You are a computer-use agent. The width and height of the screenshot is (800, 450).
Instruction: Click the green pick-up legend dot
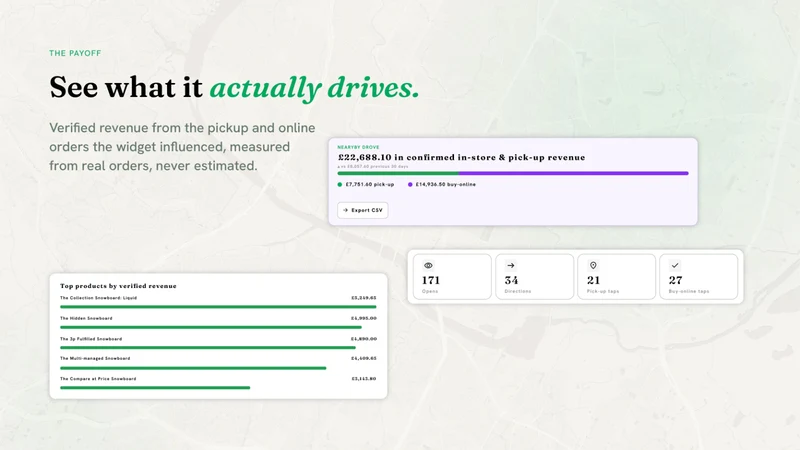[x=340, y=185]
